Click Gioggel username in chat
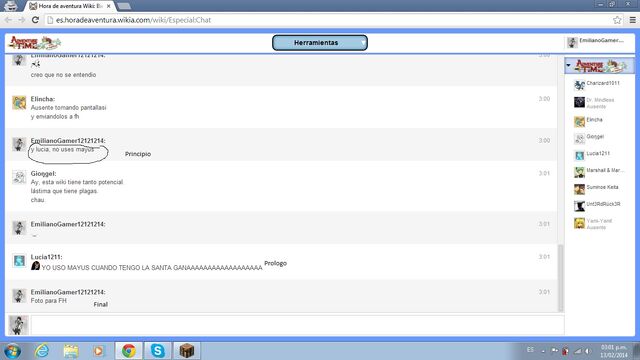Image resolution: width=640 pixels, height=360 pixels. tap(43, 173)
